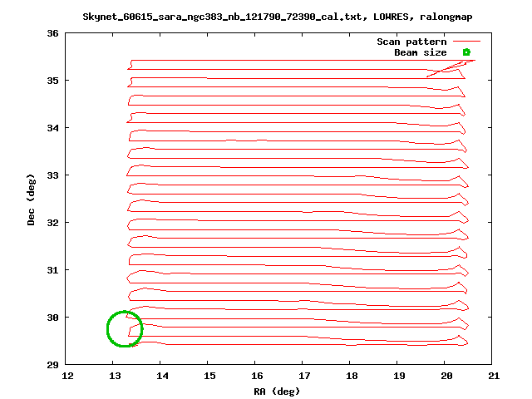This screenshot has height=399, width=532.
Task: Click the x-axis tick label 18
Action: 352,376
